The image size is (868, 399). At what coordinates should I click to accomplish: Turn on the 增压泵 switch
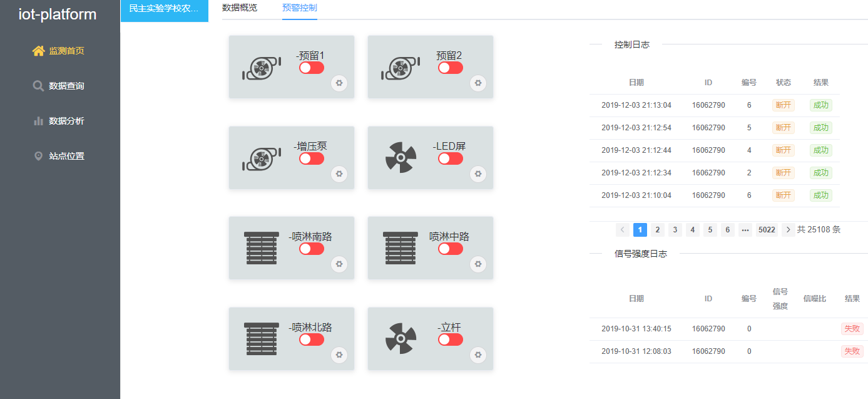311,158
